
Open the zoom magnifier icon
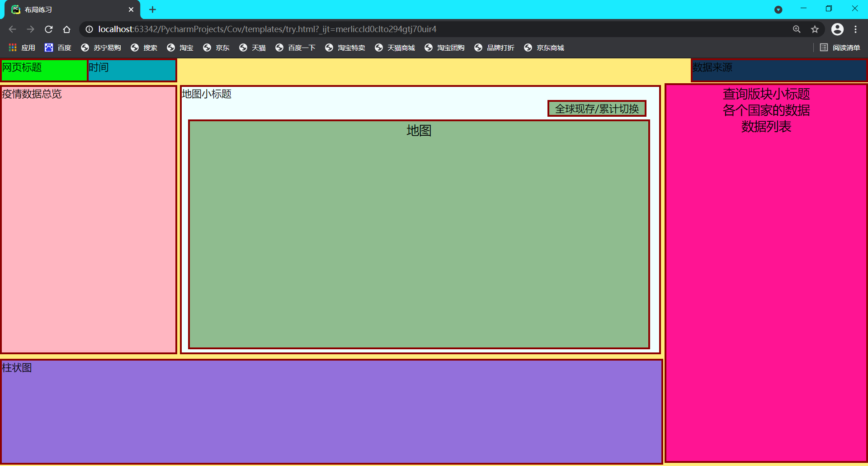pos(797,29)
